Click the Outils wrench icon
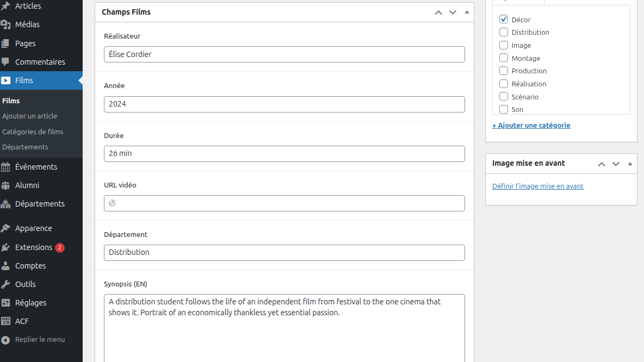The height and width of the screenshot is (362, 644). (x=6, y=284)
